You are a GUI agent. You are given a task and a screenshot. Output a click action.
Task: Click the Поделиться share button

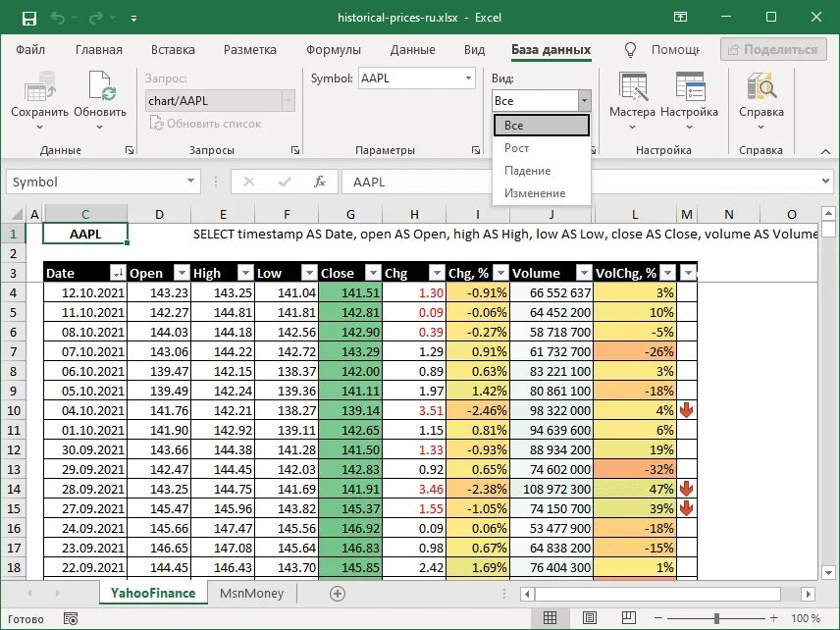tap(773, 50)
